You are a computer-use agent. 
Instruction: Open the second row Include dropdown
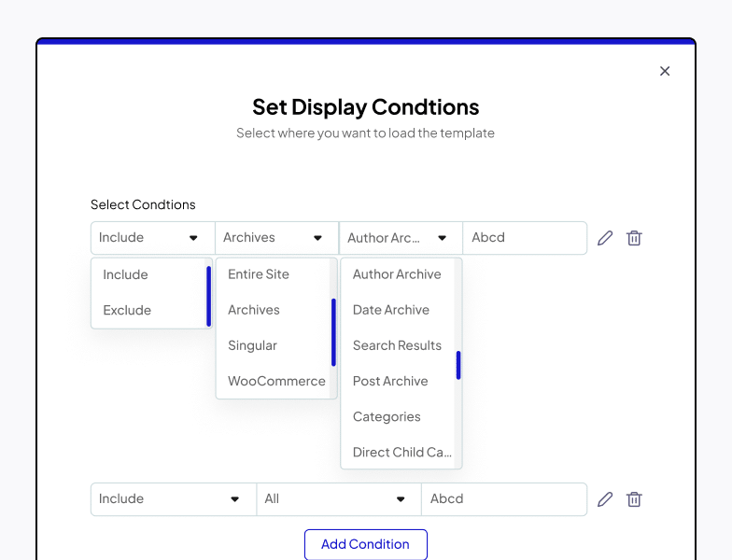tap(173, 499)
